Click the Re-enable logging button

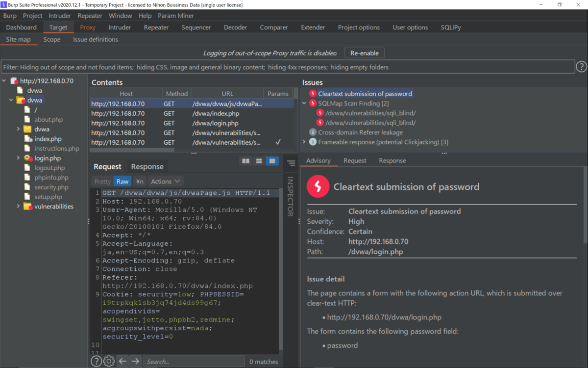click(365, 53)
